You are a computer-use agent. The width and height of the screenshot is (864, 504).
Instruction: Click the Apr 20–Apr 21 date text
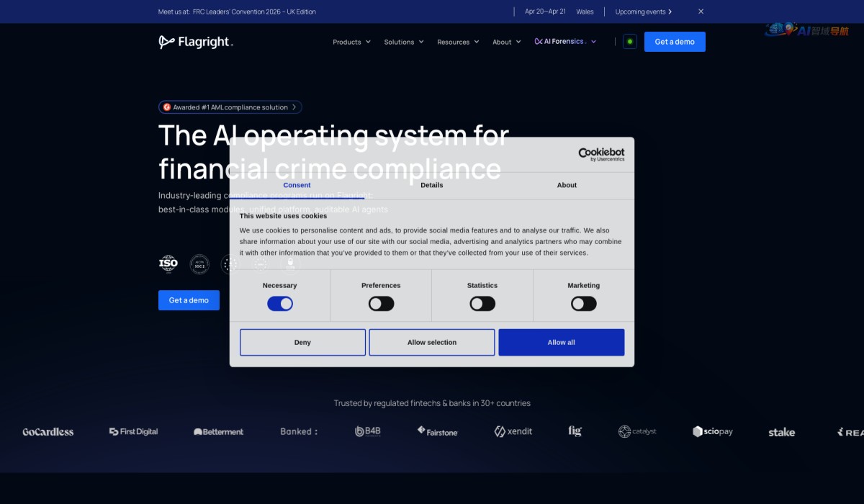pos(545,12)
